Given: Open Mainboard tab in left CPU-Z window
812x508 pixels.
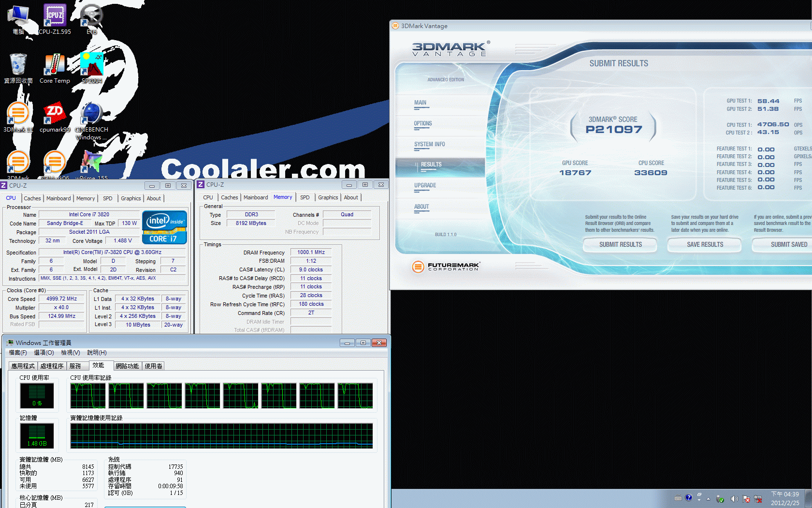Looking at the screenshot, I should pos(58,198).
